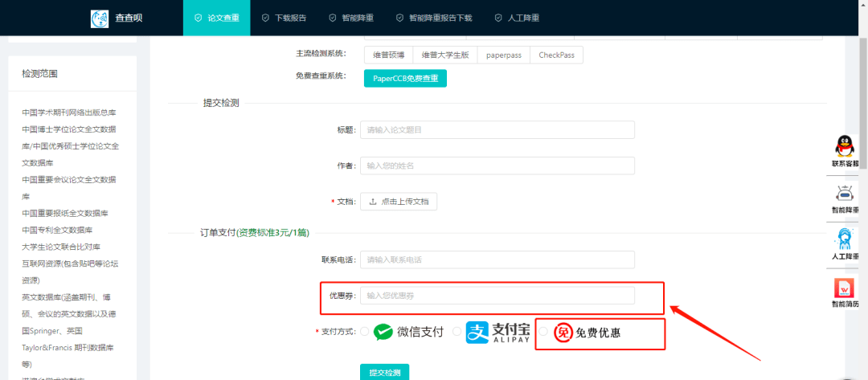The image size is (868, 380).
Task: Click the PaperCCB免费查重 button
Action: pos(405,79)
